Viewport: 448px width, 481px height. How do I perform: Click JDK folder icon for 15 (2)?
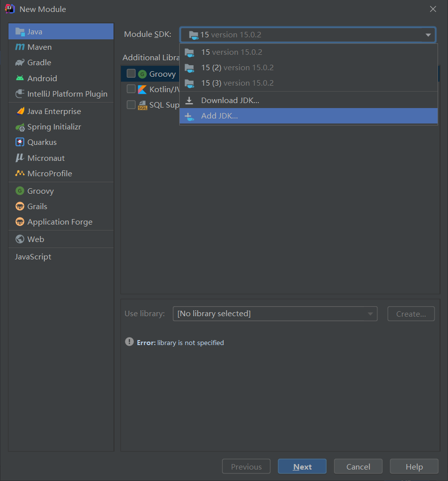[190, 68]
